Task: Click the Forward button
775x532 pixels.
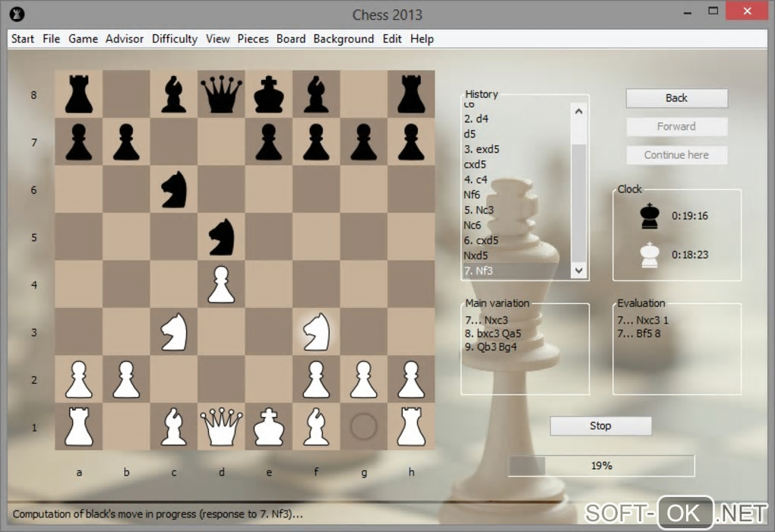Action: coord(677,127)
